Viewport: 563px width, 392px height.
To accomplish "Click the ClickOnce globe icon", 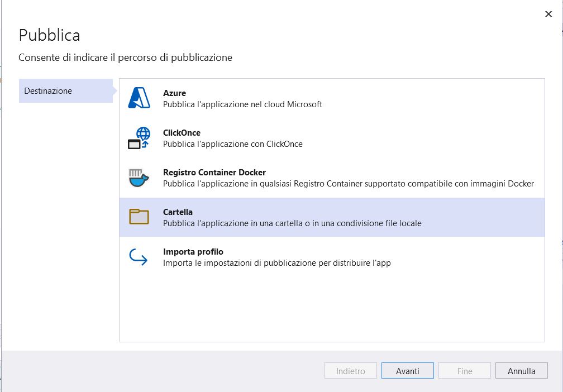I will (139, 138).
